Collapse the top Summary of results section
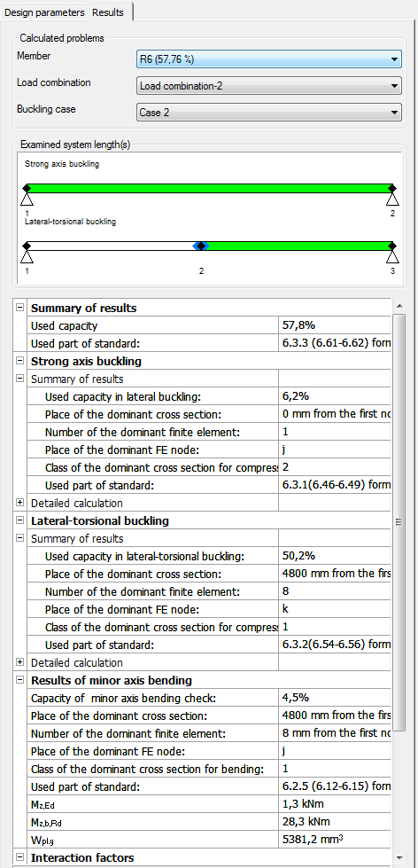This screenshot has height=868, width=418. (20, 308)
